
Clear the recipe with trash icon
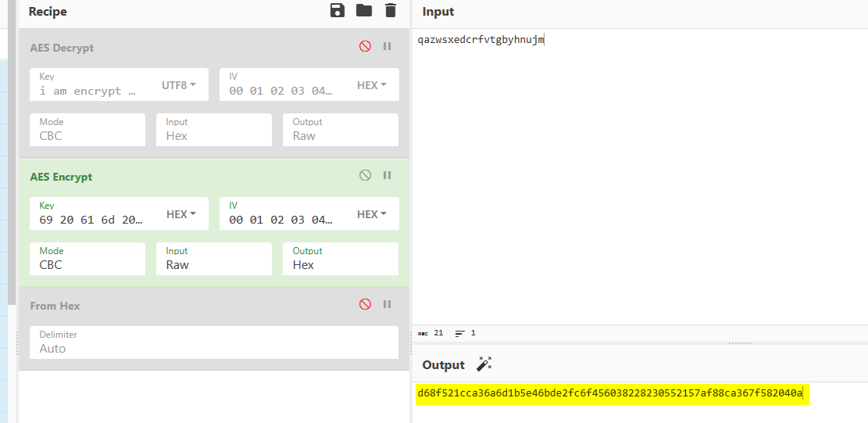tap(391, 10)
